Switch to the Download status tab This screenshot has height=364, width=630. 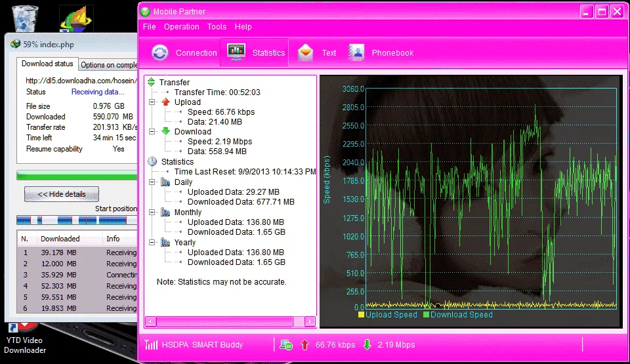coord(47,64)
